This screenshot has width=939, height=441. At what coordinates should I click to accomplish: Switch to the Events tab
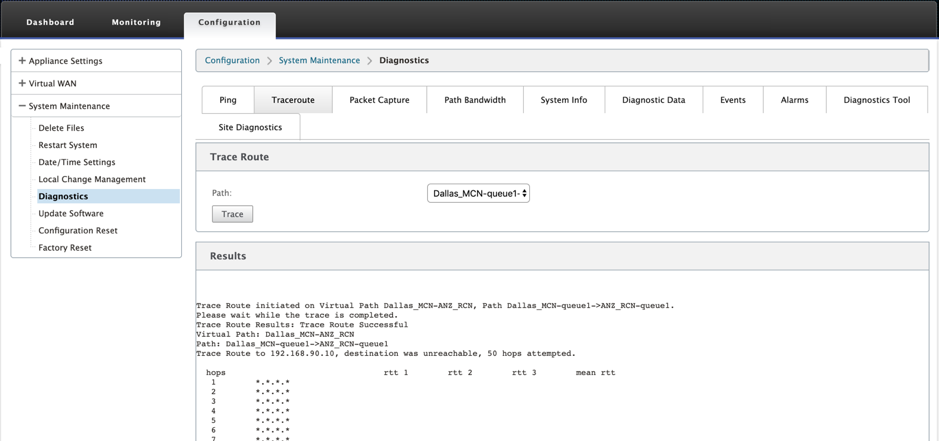[x=732, y=100]
